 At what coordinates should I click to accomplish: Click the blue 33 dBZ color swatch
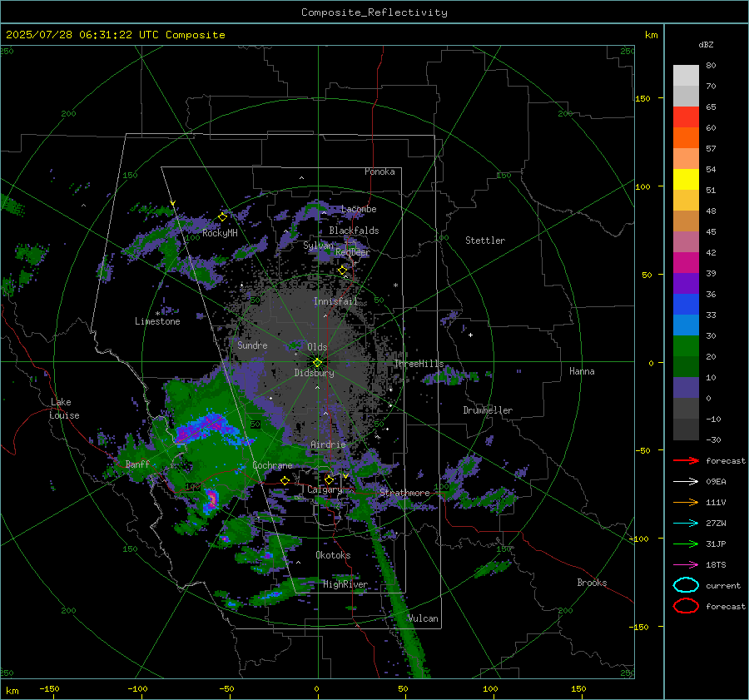(686, 305)
